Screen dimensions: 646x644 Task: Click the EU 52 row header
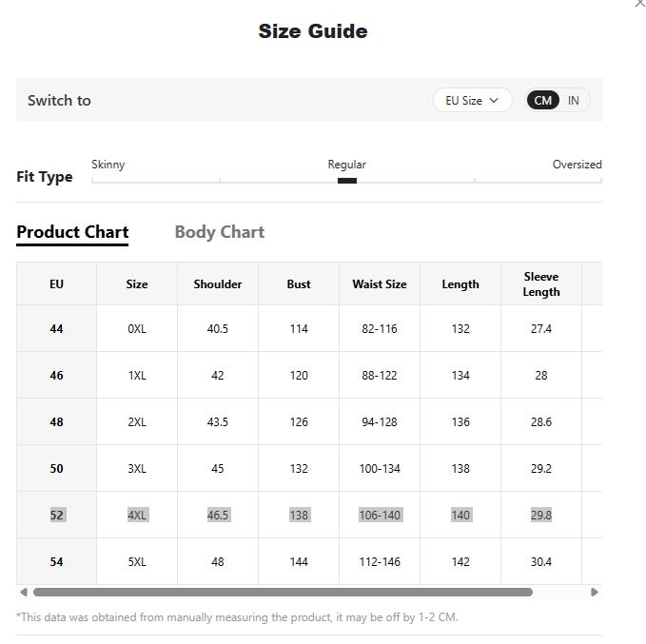pos(56,515)
